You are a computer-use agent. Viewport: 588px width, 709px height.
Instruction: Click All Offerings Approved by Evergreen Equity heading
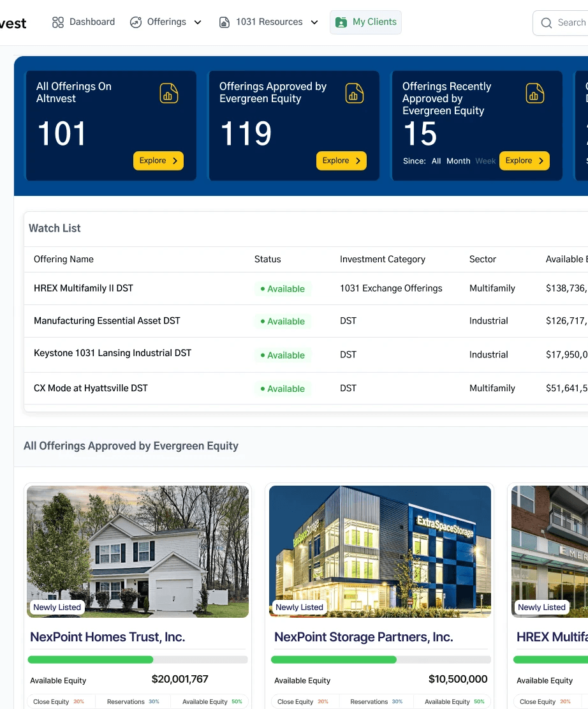(x=131, y=446)
